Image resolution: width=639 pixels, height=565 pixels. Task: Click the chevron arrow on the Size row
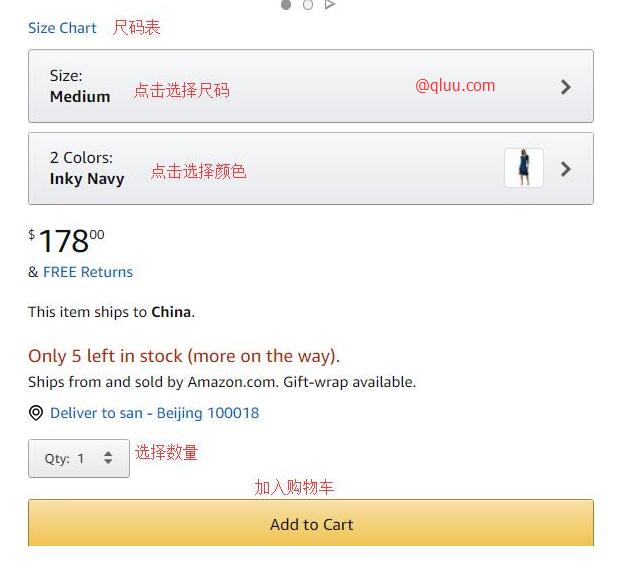[x=566, y=87]
